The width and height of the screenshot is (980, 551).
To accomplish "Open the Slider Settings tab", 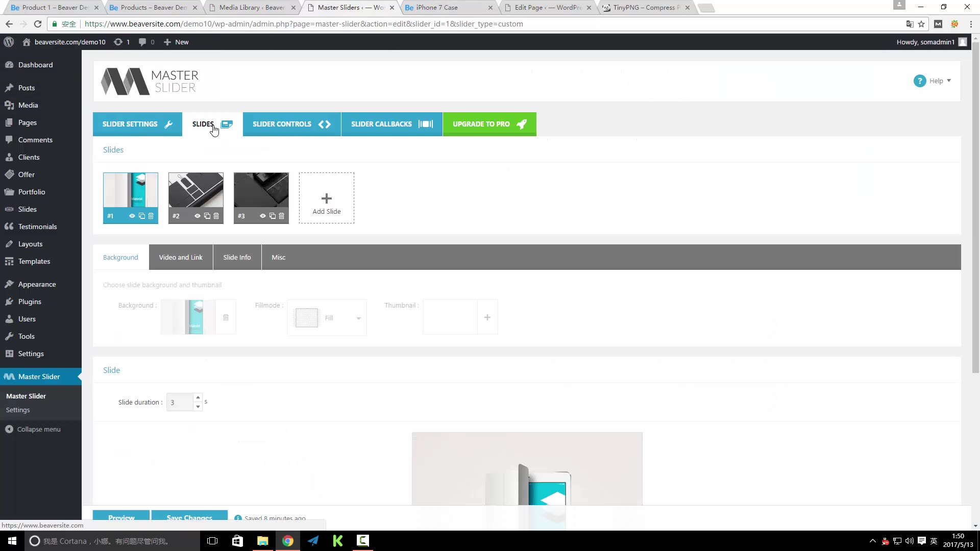I will point(137,124).
